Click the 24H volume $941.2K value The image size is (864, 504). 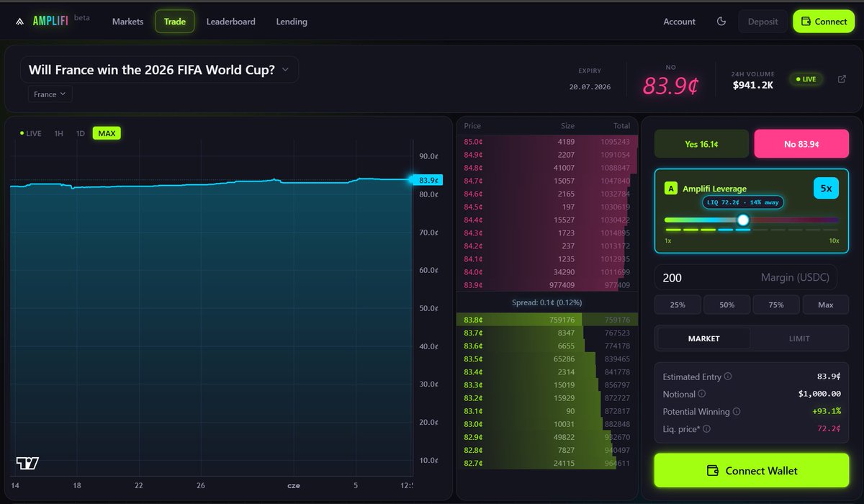coord(753,85)
